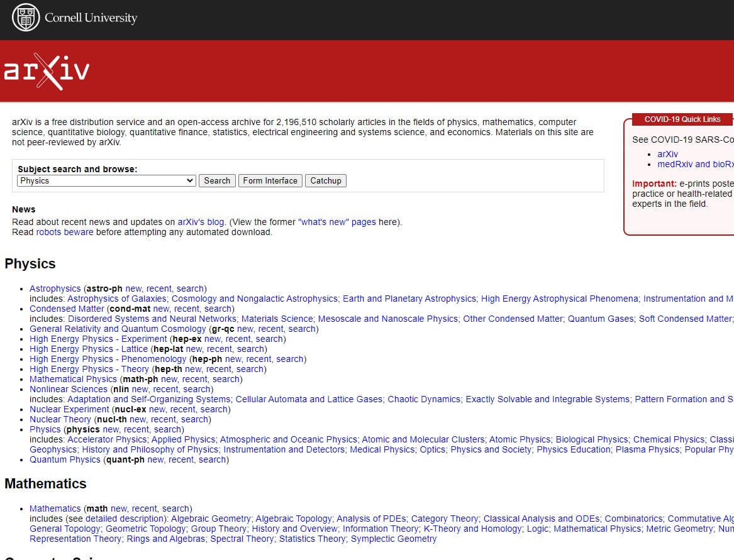Click the Cornell University seal logo
The height and width of the screenshot is (560, 734).
coord(26,18)
